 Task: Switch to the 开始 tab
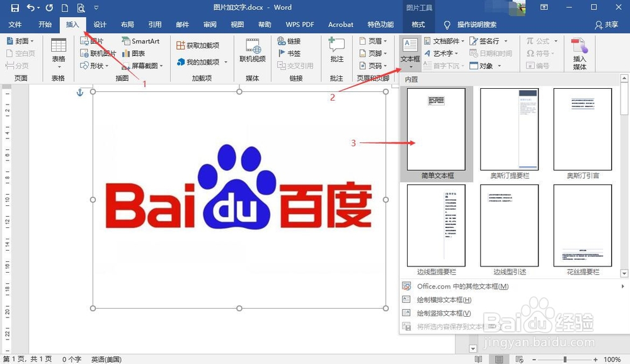coord(45,25)
